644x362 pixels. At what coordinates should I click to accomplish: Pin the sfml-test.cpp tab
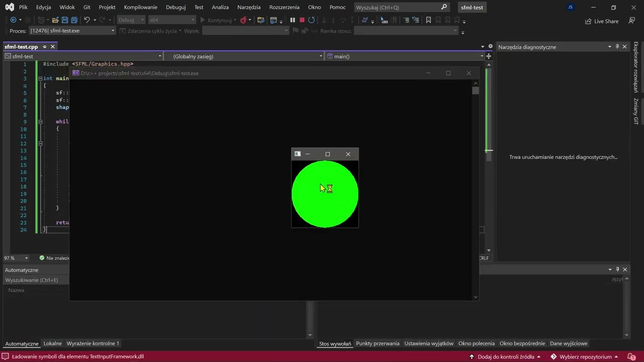pos(44,47)
